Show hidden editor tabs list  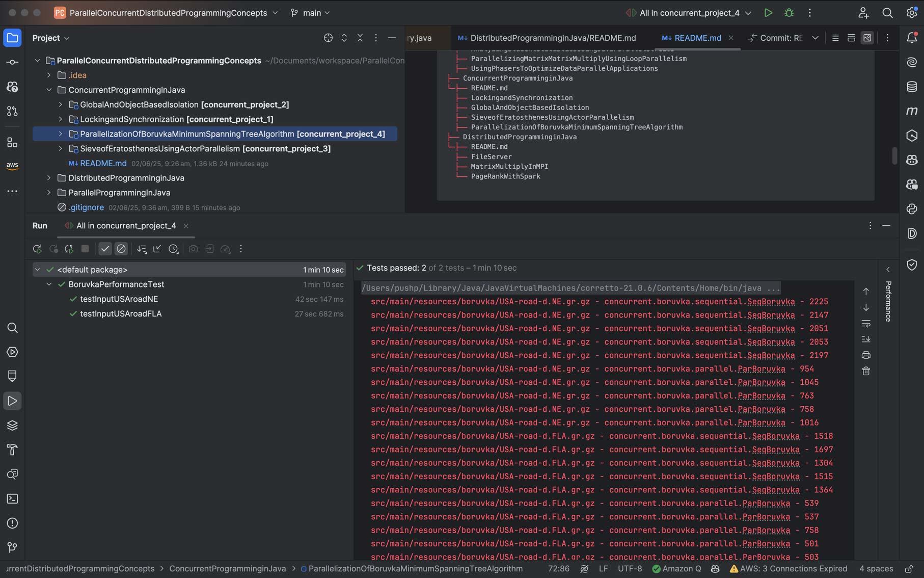(815, 38)
